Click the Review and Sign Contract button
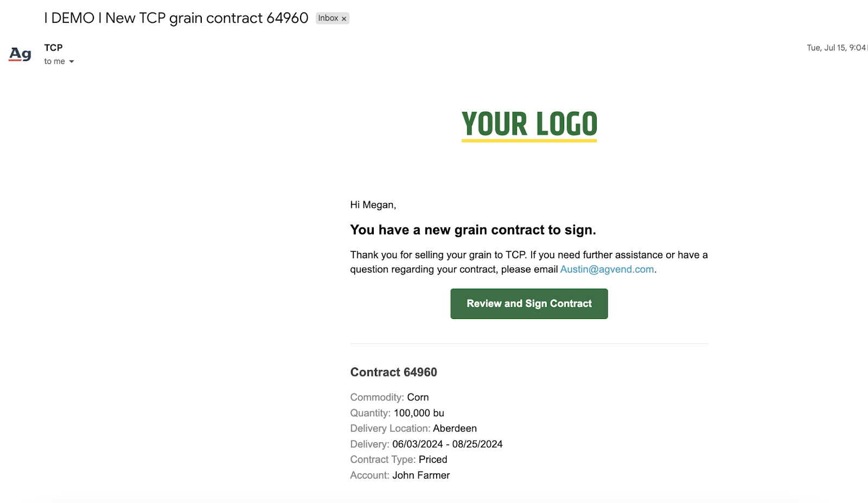 click(x=529, y=304)
